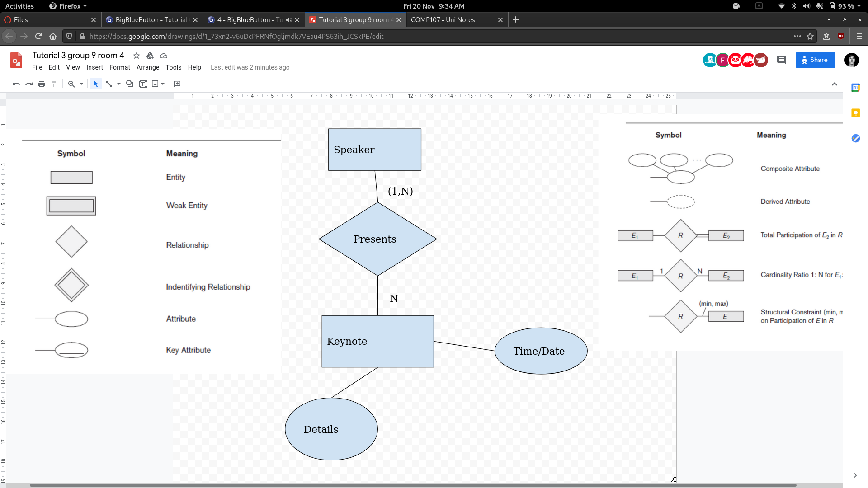Expand the line type dropdown arrow
This screenshot has height=488, width=868.
pyautogui.click(x=119, y=84)
